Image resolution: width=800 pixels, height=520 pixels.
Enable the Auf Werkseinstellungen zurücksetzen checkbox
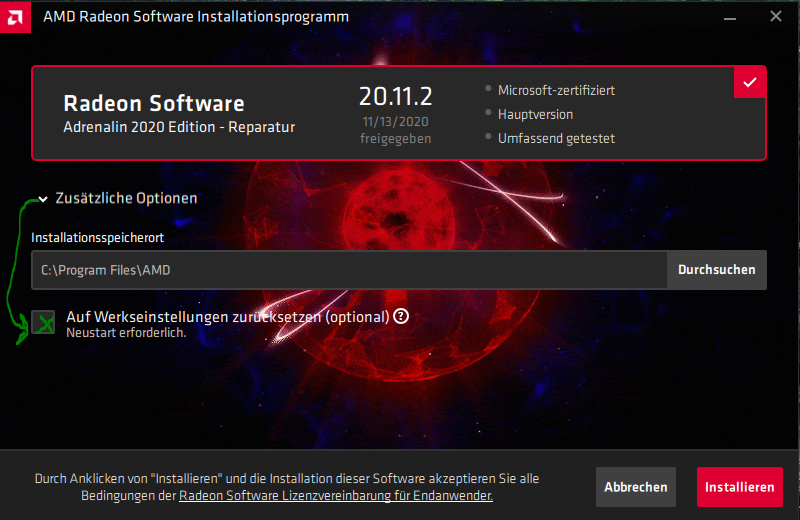pos(43,323)
